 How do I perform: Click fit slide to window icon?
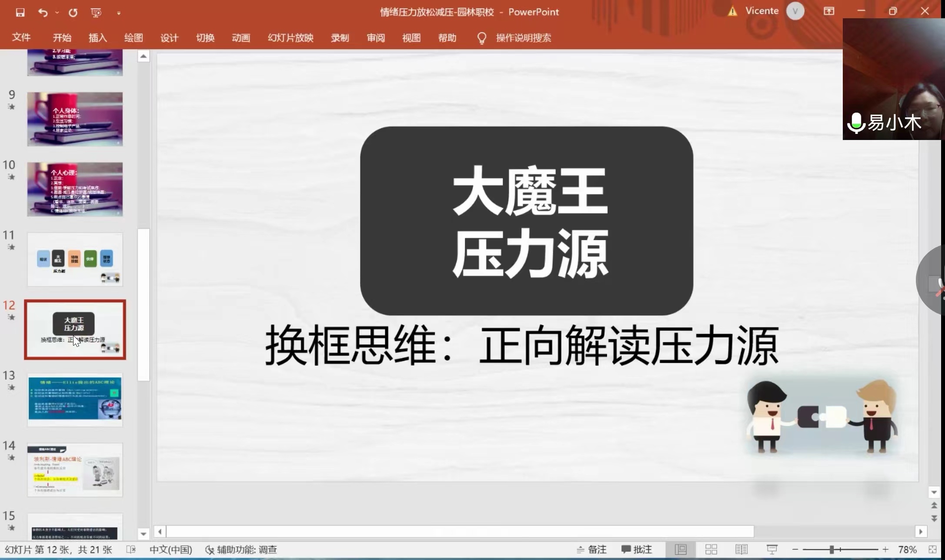pyautogui.click(x=932, y=550)
